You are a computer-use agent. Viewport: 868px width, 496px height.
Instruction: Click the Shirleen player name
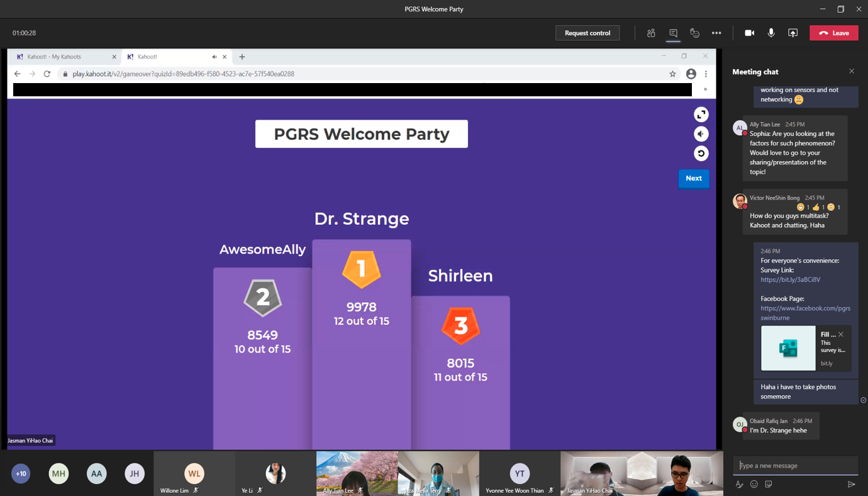coord(460,276)
